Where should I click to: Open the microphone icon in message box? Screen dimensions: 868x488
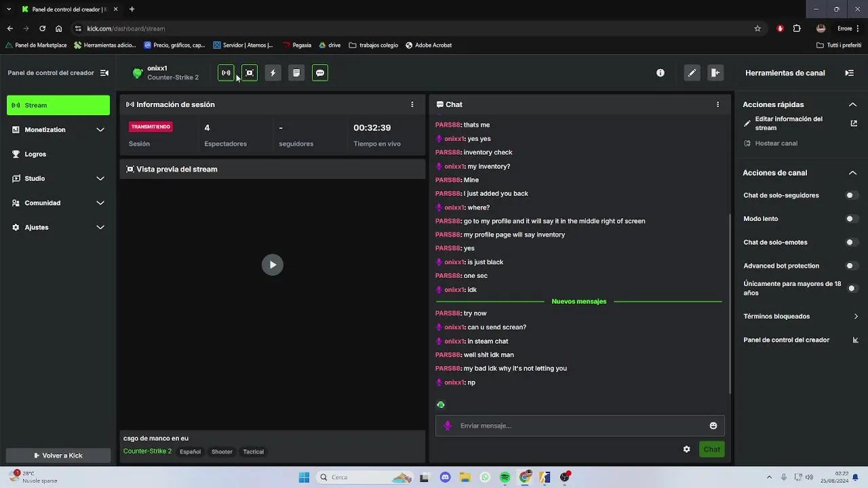(x=448, y=426)
